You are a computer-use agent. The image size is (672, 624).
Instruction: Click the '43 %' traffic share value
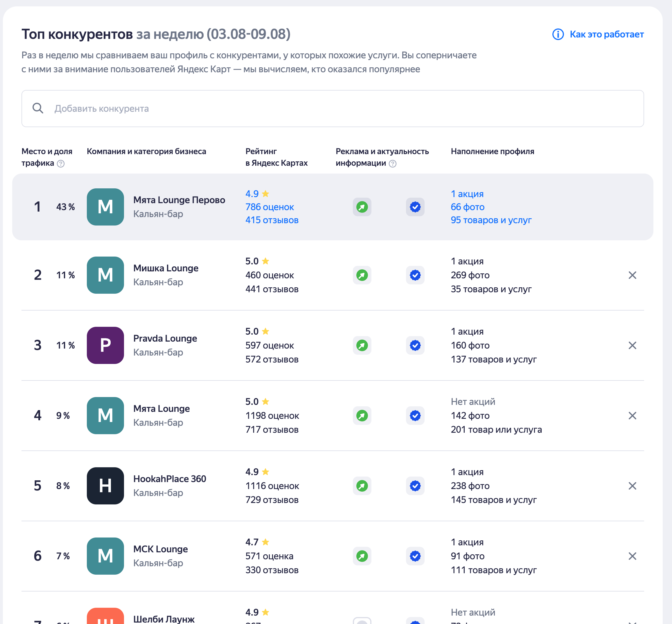[x=66, y=207]
